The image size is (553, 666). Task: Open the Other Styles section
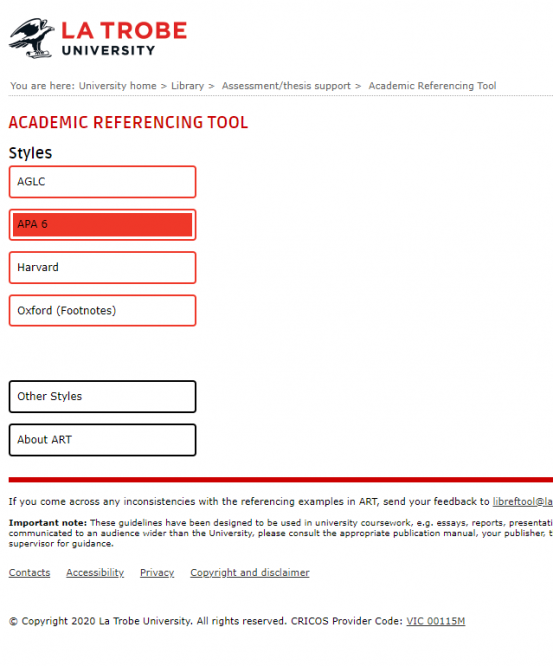(x=102, y=397)
